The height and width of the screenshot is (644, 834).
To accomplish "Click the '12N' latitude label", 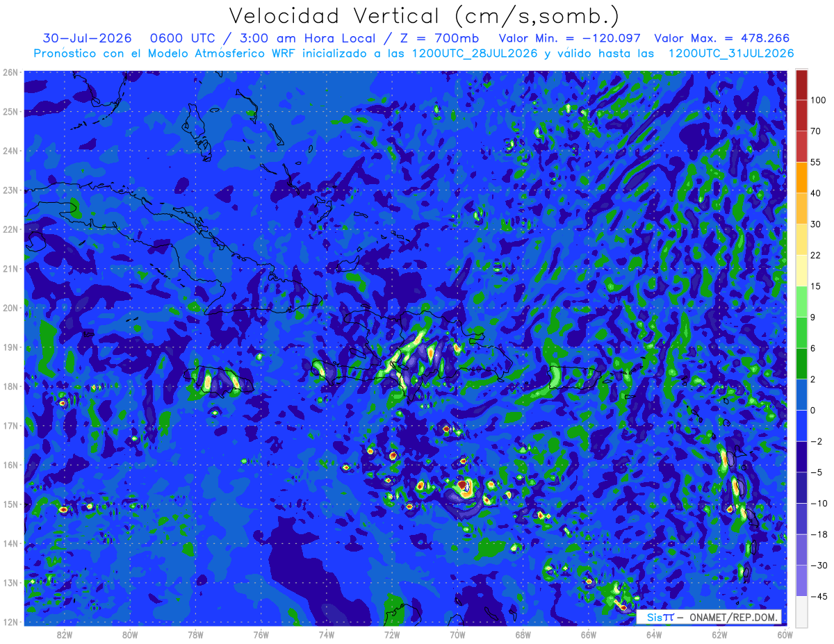I will 10,622.
